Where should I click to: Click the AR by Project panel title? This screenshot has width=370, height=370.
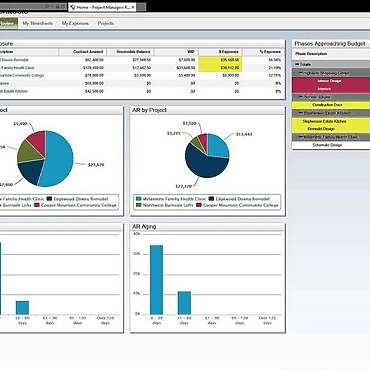149,110
